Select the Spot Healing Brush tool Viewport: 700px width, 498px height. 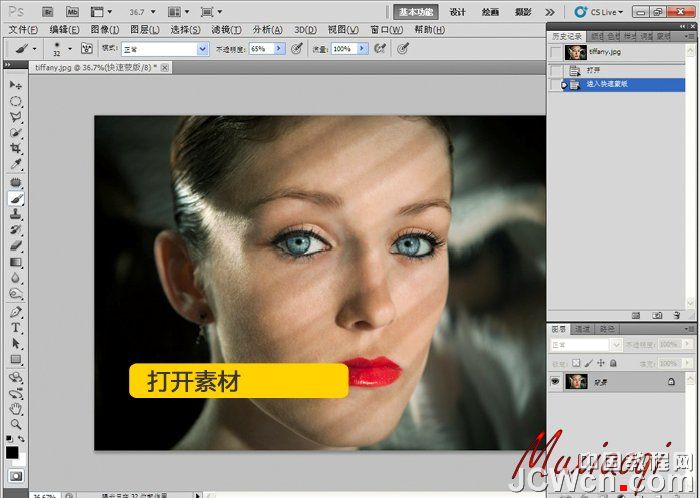click(16, 182)
